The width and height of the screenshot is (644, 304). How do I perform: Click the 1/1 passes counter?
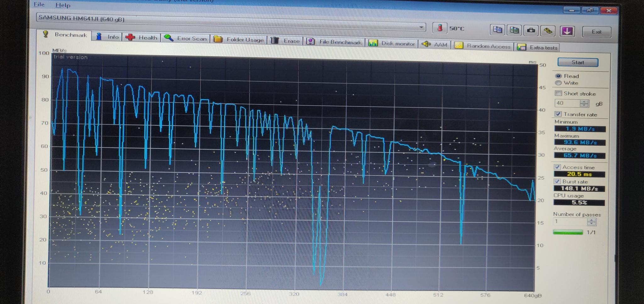[591, 232]
